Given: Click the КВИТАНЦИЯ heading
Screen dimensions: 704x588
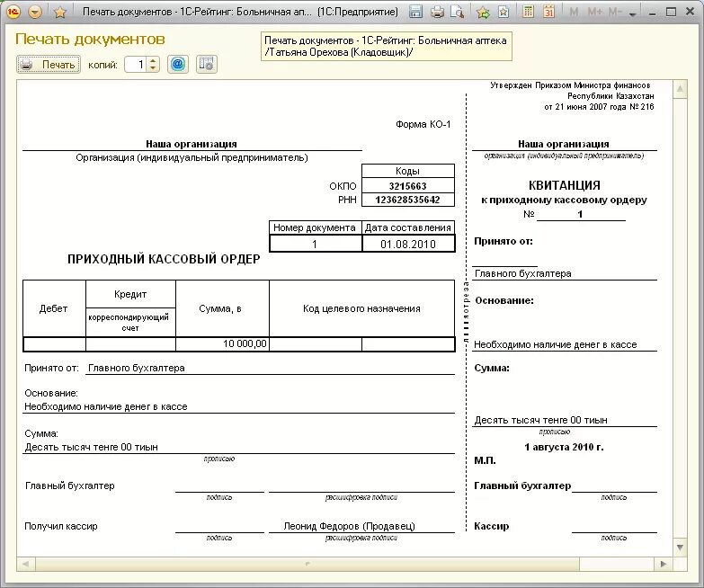Looking at the screenshot, I should click(565, 185).
